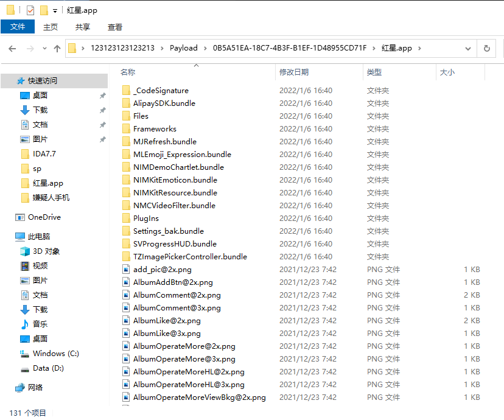The height and width of the screenshot is (420, 504).
Task: Click the back navigation arrow
Action: [x=12, y=47]
